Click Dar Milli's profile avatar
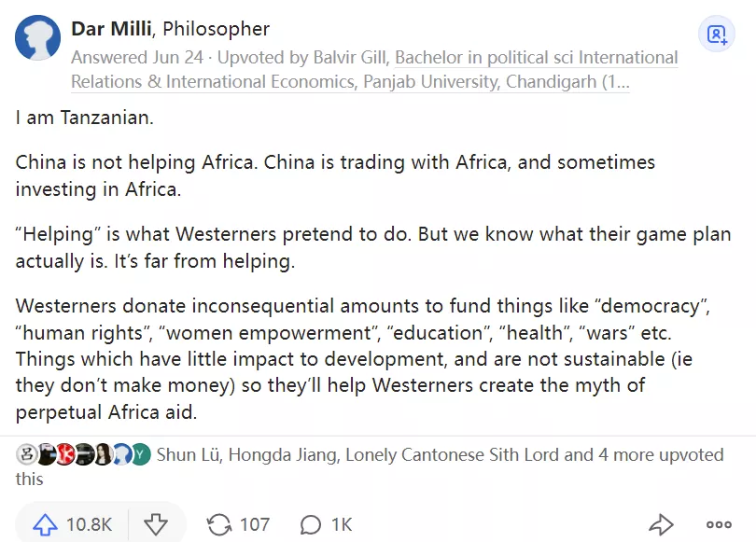This screenshot has width=756, height=542. tap(38, 38)
